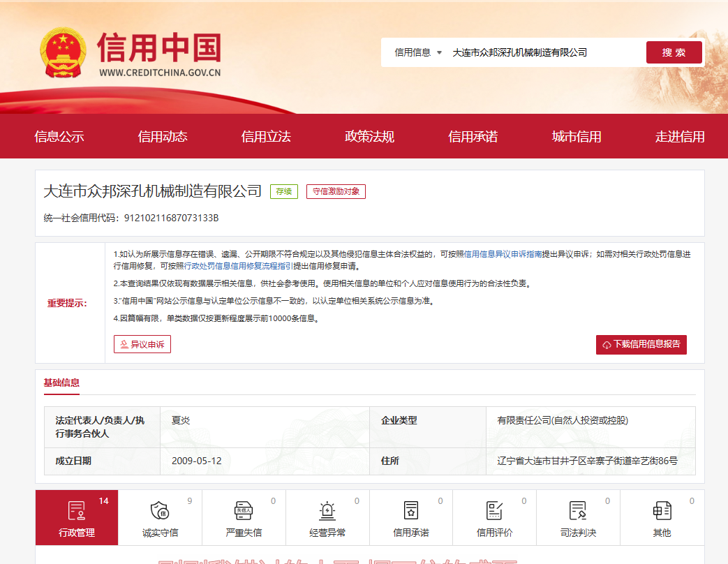This screenshot has height=564, width=728.
Task: Open the 信用评价 icon tab
Action: [494, 511]
